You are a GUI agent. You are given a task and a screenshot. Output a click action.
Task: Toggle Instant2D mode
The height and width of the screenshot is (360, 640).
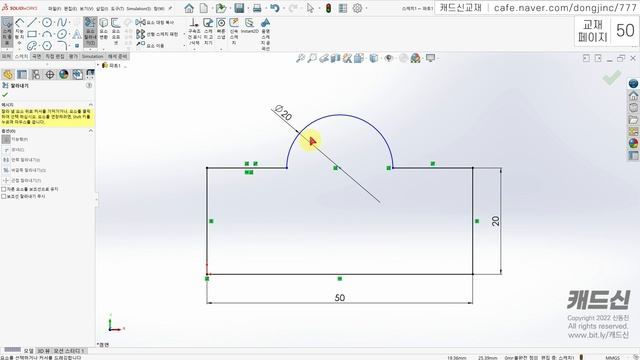pos(249,26)
